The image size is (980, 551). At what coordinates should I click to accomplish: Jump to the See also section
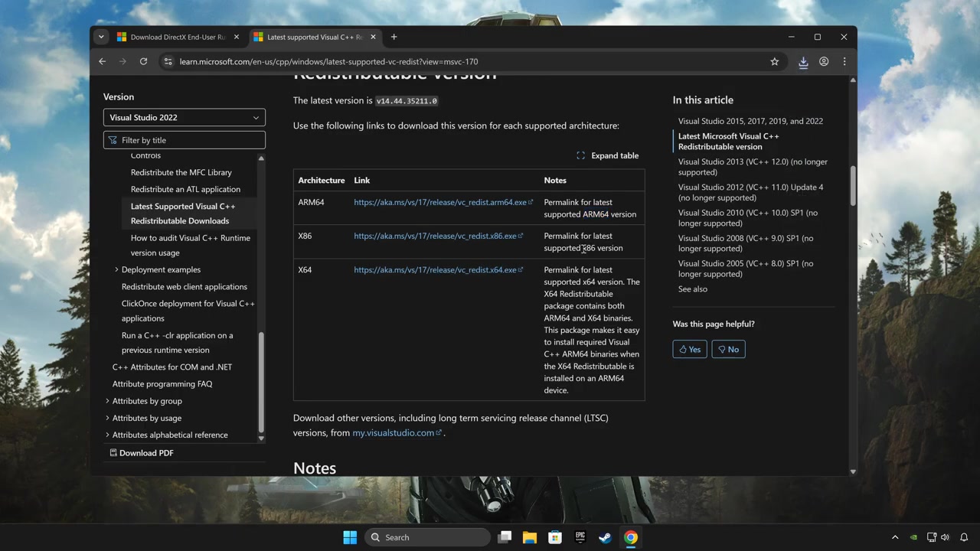click(693, 289)
